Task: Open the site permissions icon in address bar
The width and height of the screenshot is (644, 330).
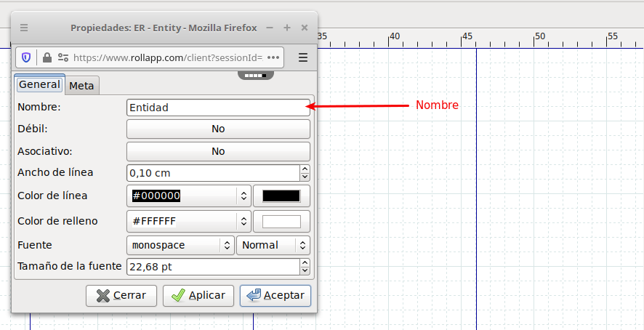Action: pos(63,57)
